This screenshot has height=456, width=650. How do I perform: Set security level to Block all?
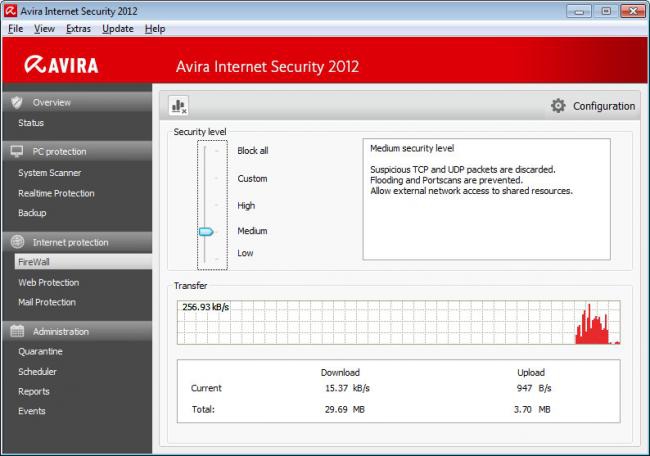pyautogui.click(x=252, y=150)
